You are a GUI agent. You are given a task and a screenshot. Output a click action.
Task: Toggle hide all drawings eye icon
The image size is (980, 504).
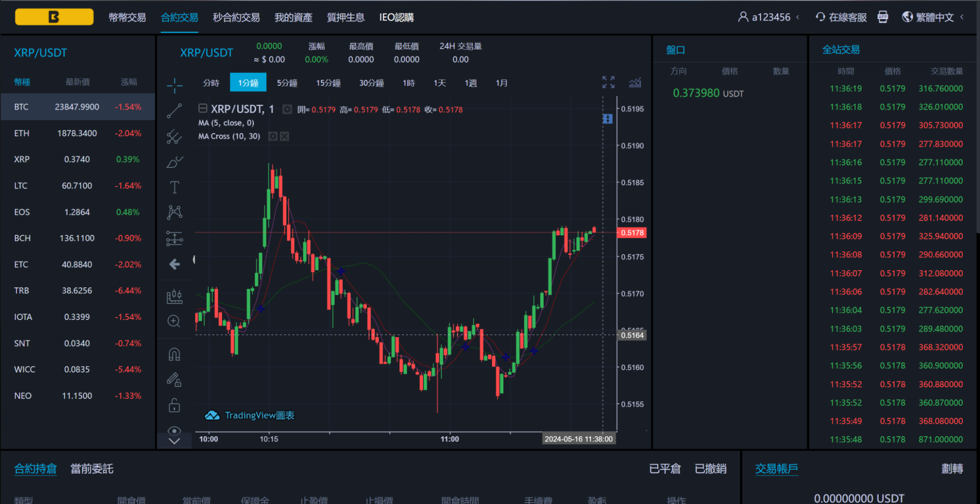click(x=174, y=431)
